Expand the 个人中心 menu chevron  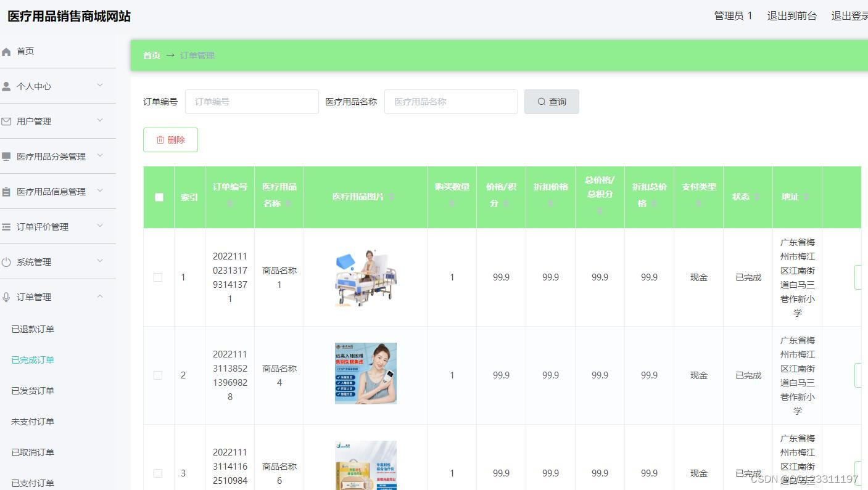pyautogui.click(x=100, y=85)
